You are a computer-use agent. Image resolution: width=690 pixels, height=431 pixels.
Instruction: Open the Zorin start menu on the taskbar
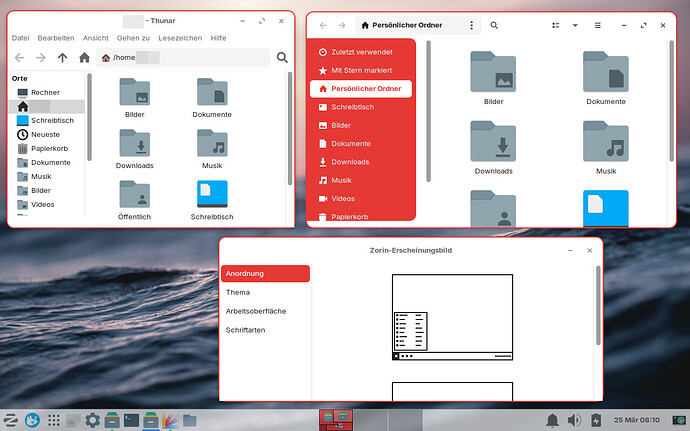pyautogui.click(x=11, y=420)
